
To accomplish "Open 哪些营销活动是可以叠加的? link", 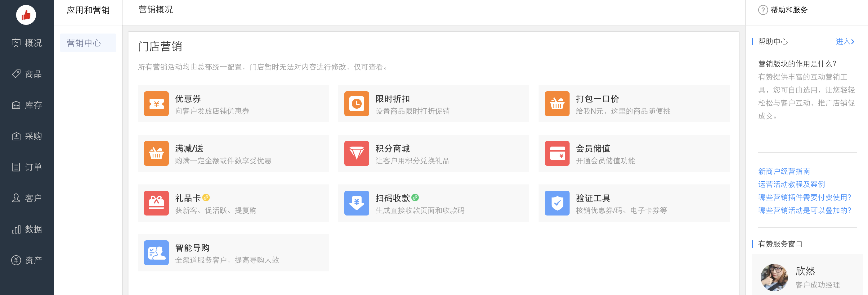I will (x=805, y=210).
